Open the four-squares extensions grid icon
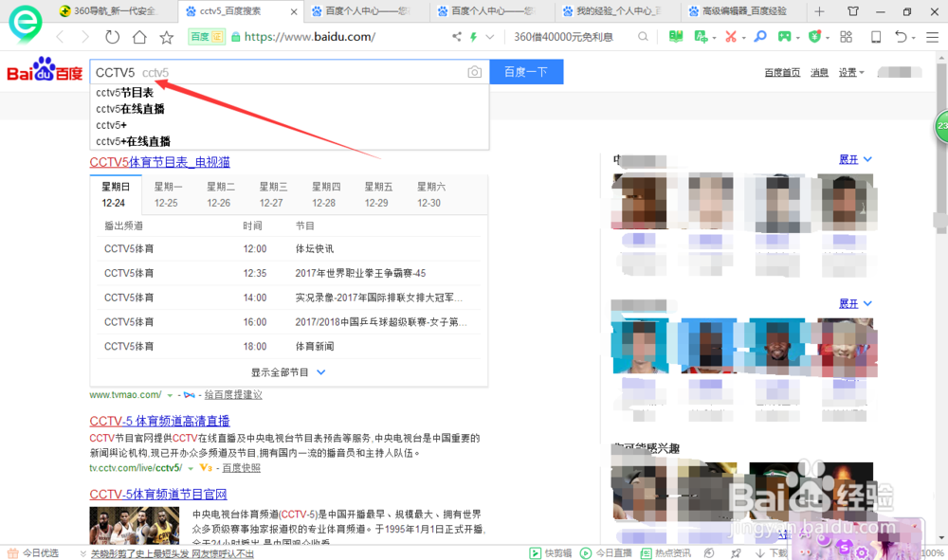Screen dimensions: 948x560 pos(846,37)
